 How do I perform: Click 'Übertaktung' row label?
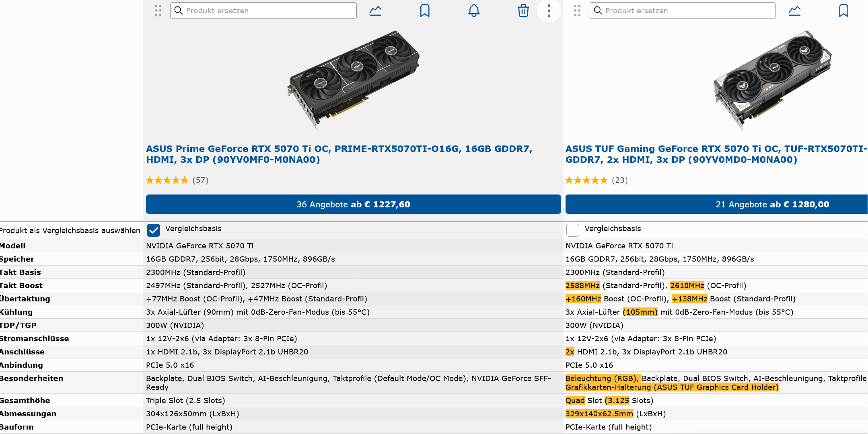25,299
